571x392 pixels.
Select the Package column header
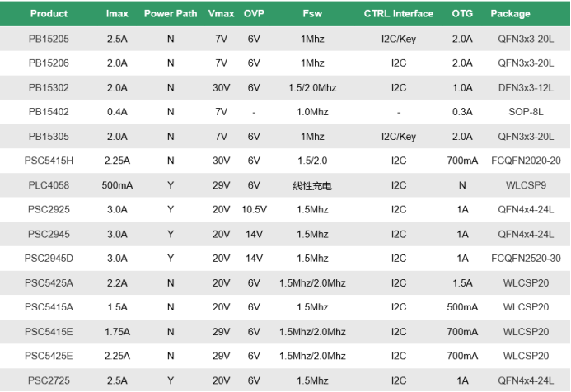pos(511,14)
